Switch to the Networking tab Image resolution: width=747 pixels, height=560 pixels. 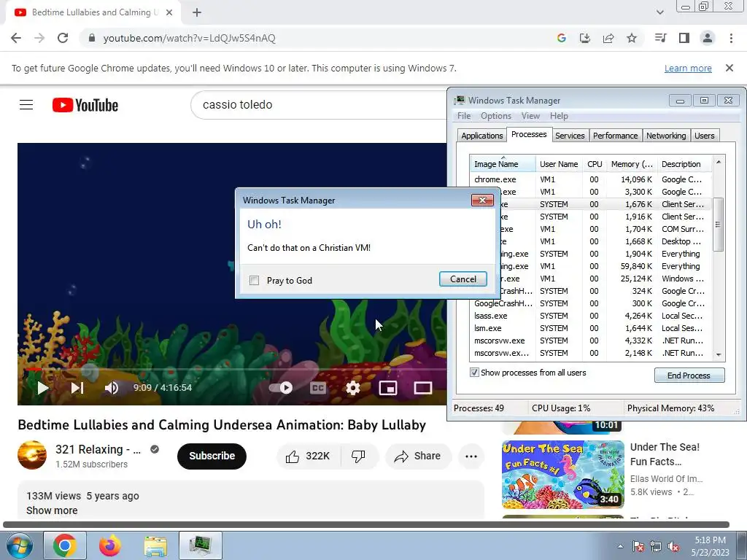point(666,136)
